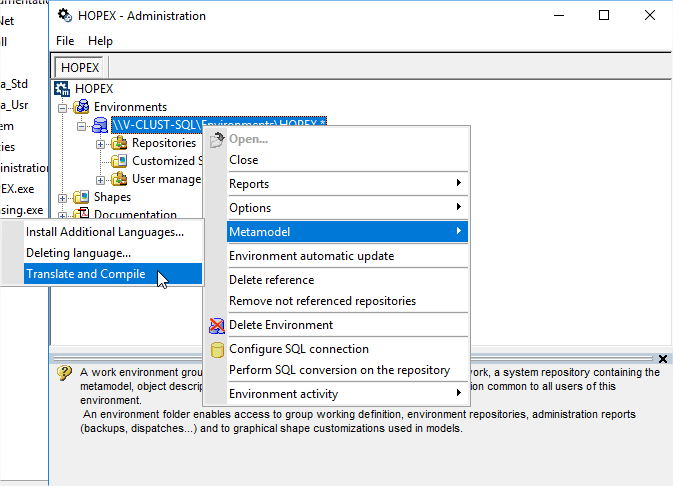Viewport: 673px width, 486px height.
Task: Click the Delete Environment red X icon
Action: (216, 325)
